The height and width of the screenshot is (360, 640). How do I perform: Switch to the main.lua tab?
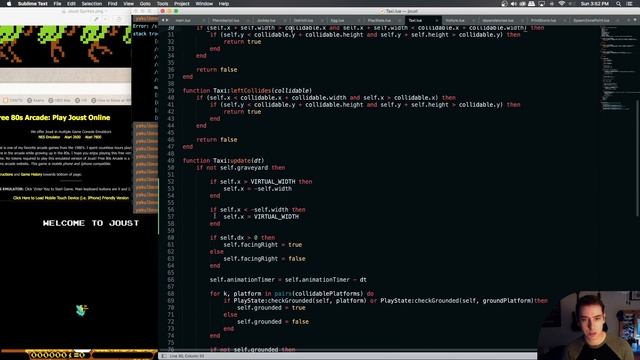click(183, 20)
